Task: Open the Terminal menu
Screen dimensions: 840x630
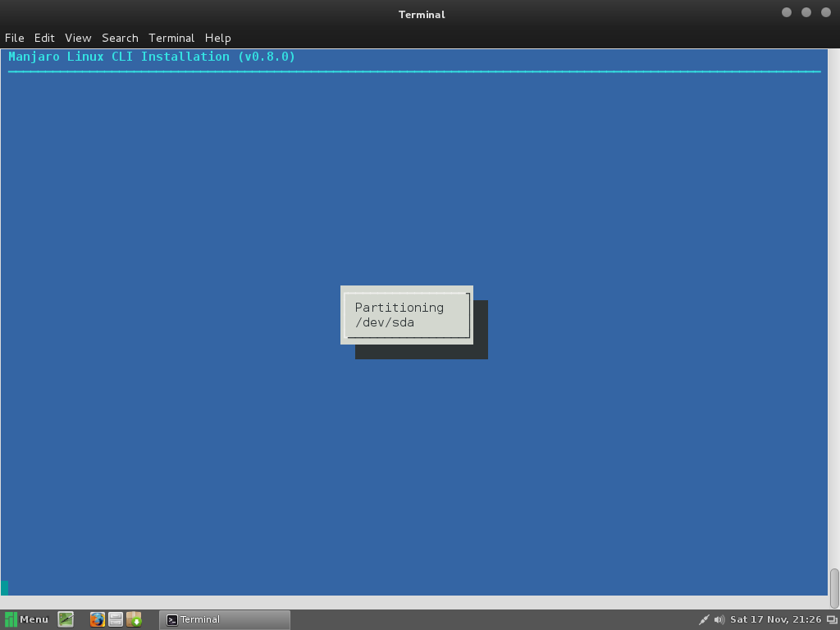Action: (x=171, y=38)
